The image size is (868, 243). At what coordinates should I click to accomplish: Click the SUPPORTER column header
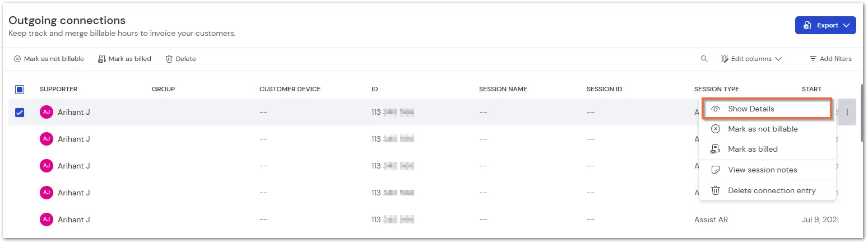(x=59, y=89)
